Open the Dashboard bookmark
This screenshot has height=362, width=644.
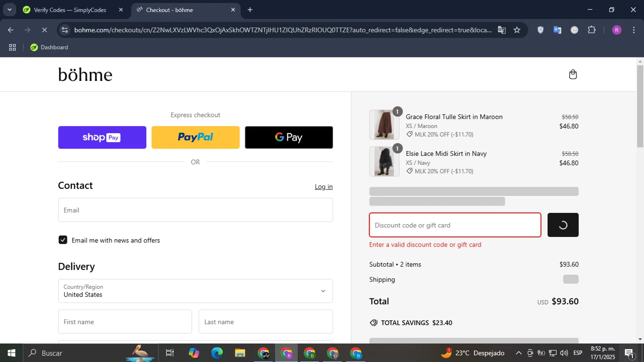pyautogui.click(x=49, y=47)
